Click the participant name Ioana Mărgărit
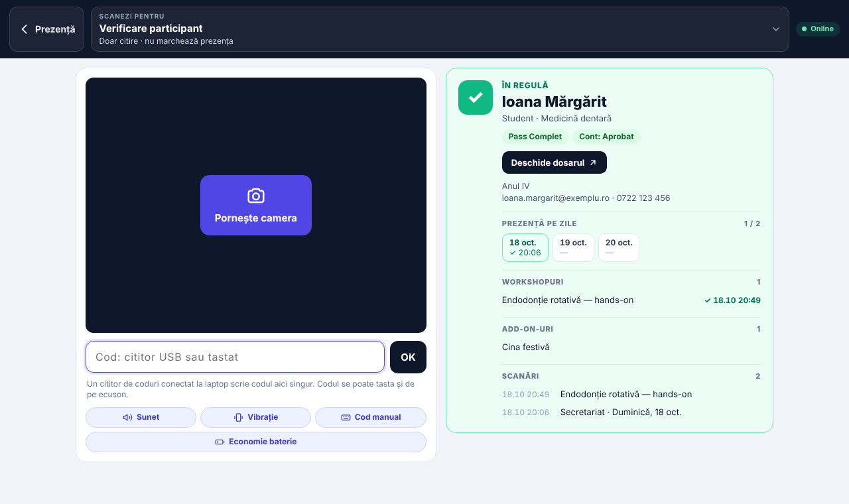The height and width of the screenshot is (504, 849). tap(555, 101)
